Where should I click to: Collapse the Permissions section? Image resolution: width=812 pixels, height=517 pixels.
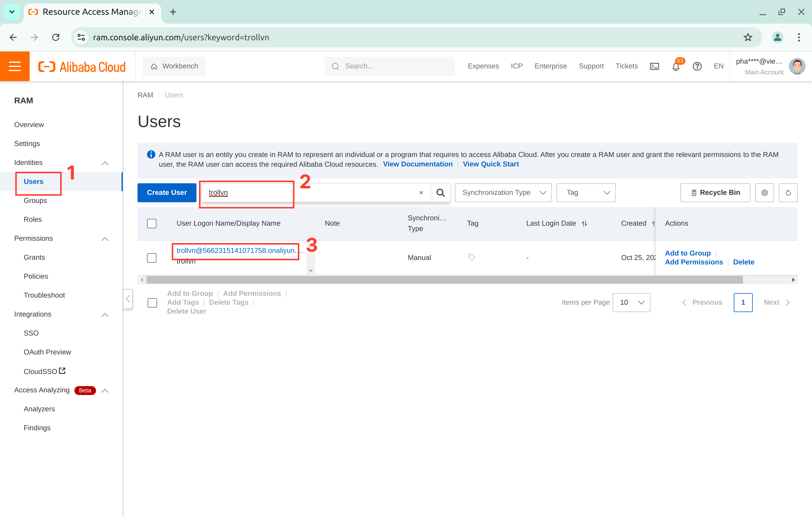coord(105,239)
